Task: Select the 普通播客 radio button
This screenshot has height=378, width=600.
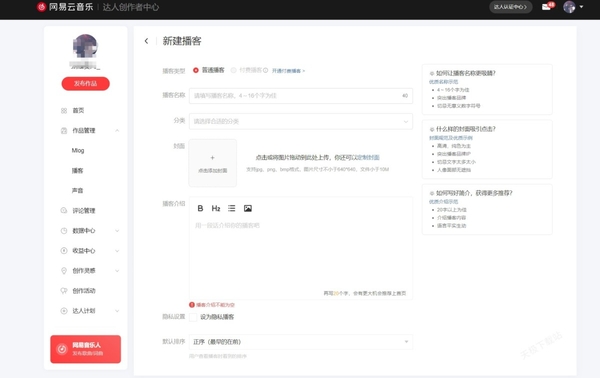Action: pyautogui.click(x=196, y=70)
